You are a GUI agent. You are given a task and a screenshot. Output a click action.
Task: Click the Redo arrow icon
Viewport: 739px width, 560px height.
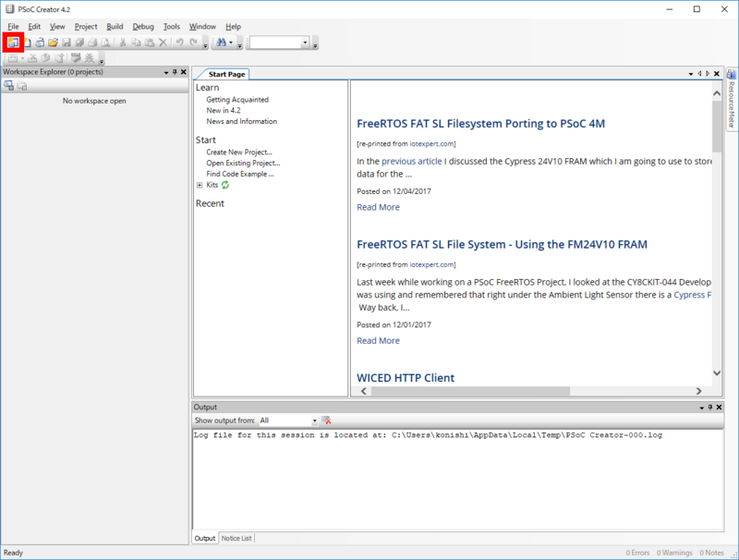pyautogui.click(x=193, y=43)
